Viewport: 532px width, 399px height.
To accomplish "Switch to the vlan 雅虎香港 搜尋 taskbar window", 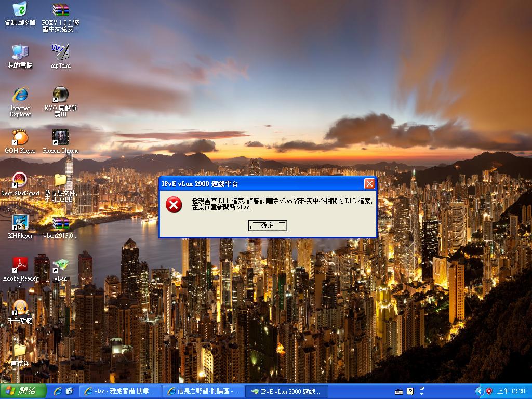I will pos(119,391).
